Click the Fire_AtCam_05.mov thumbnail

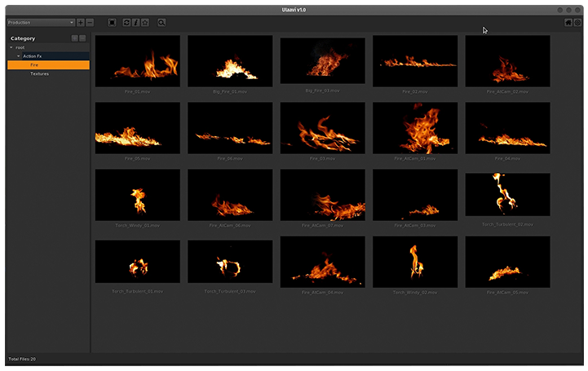[x=507, y=262]
